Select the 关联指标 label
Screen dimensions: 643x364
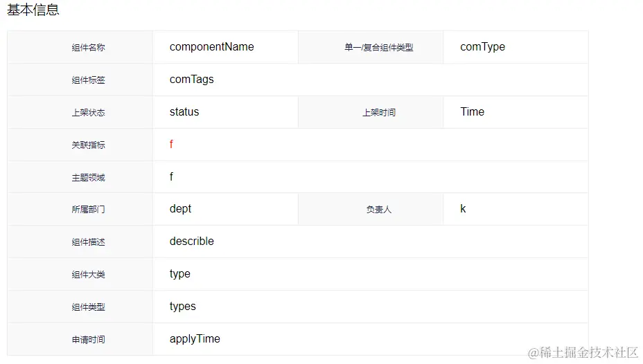pos(88,145)
